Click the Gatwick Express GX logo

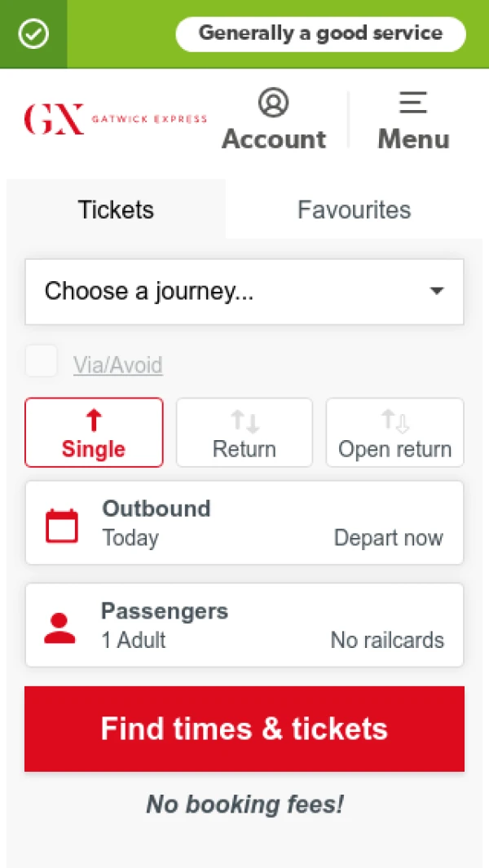click(x=115, y=119)
